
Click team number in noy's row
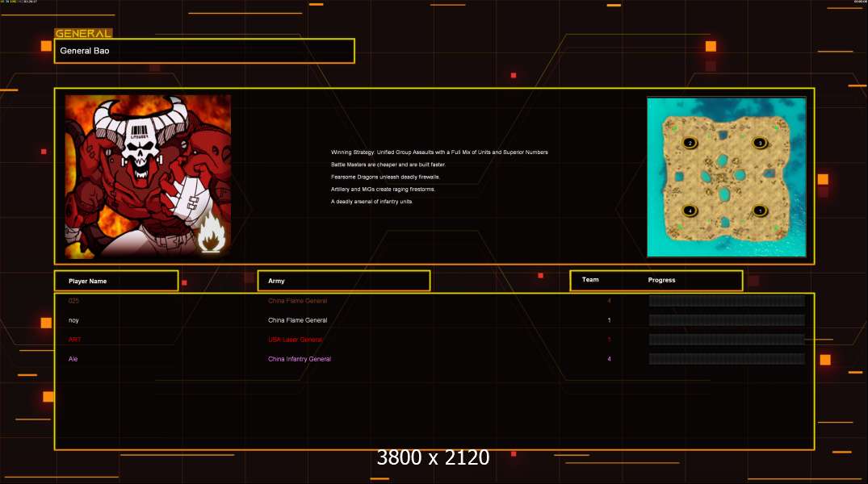pos(609,320)
